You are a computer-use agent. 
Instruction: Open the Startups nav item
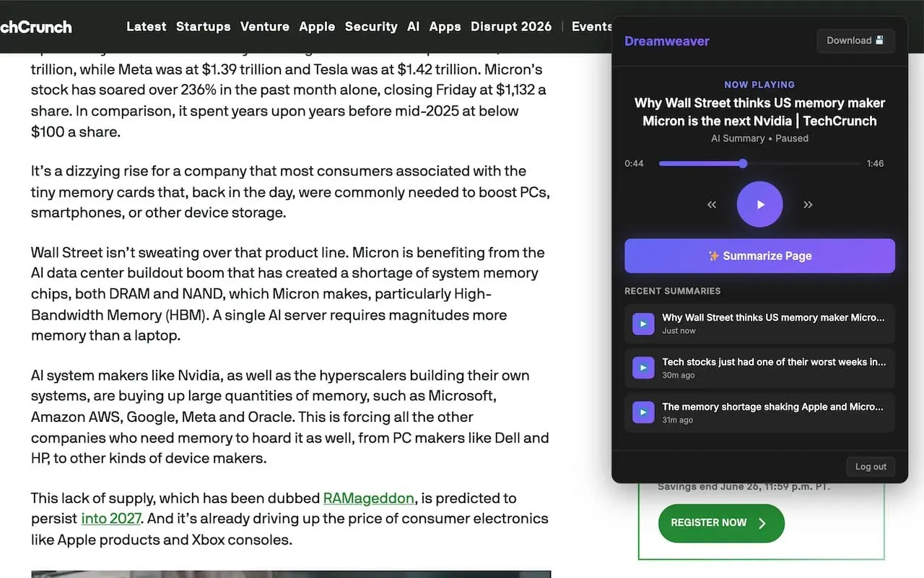click(x=203, y=27)
